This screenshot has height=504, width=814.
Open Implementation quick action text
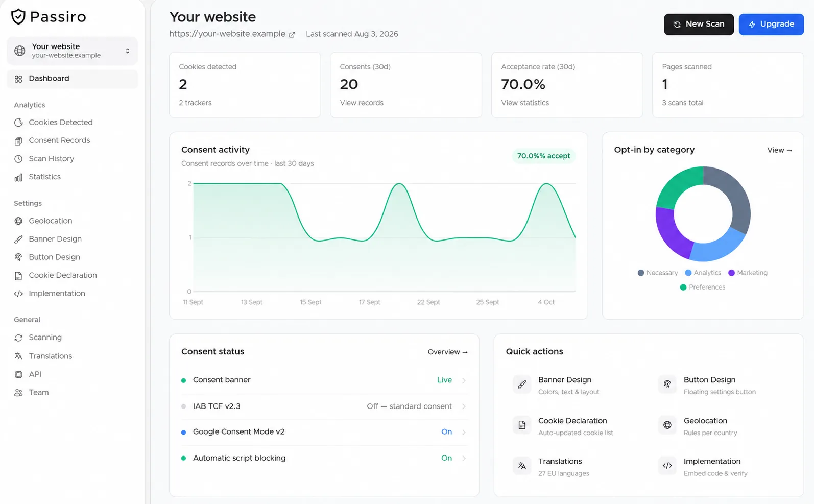click(x=712, y=461)
